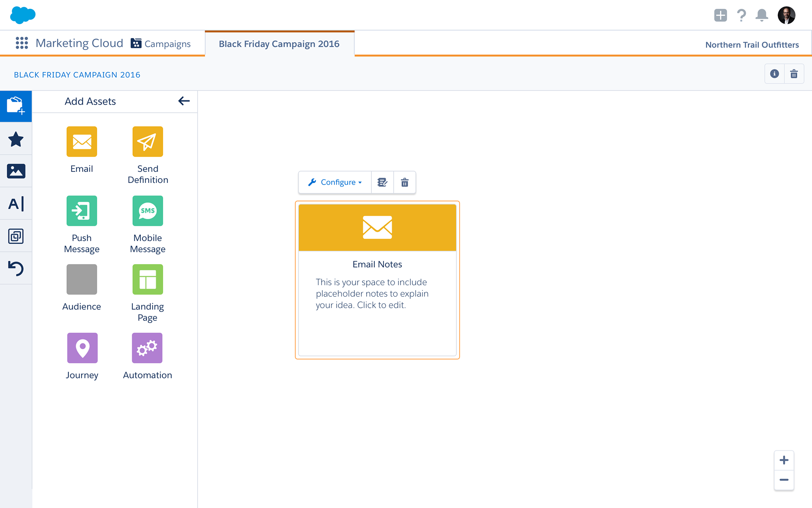Collapse the Add Assets panel with the arrow
Screen dimensions: 812x508
[x=184, y=101]
